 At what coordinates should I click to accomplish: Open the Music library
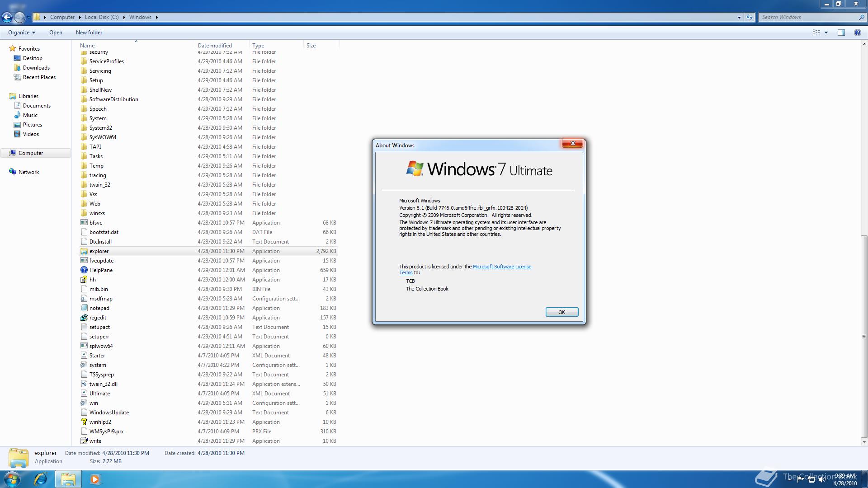(x=30, y=115)
